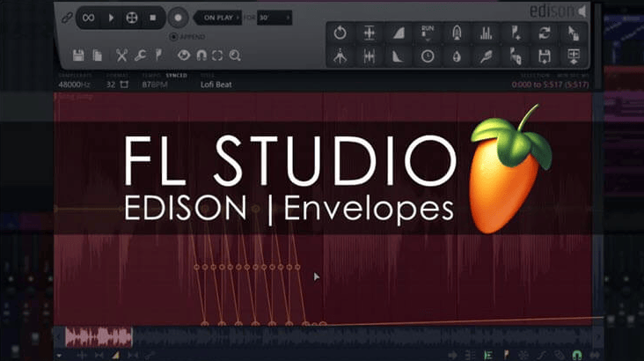The width and height of the screenshot is (644, 361).
Task: Open the brush clean up tool
Action: coord(486,56)
